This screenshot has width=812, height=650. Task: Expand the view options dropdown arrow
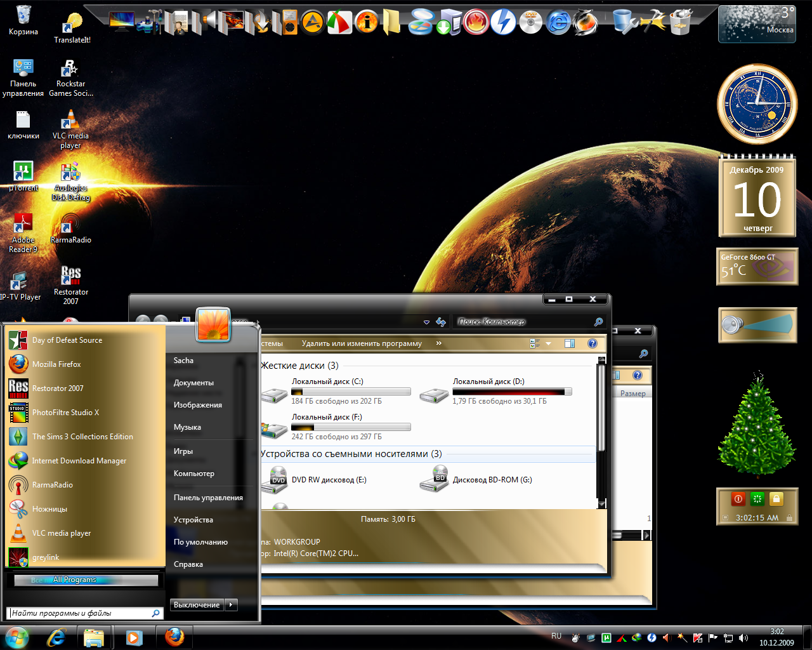coord(549,343)
